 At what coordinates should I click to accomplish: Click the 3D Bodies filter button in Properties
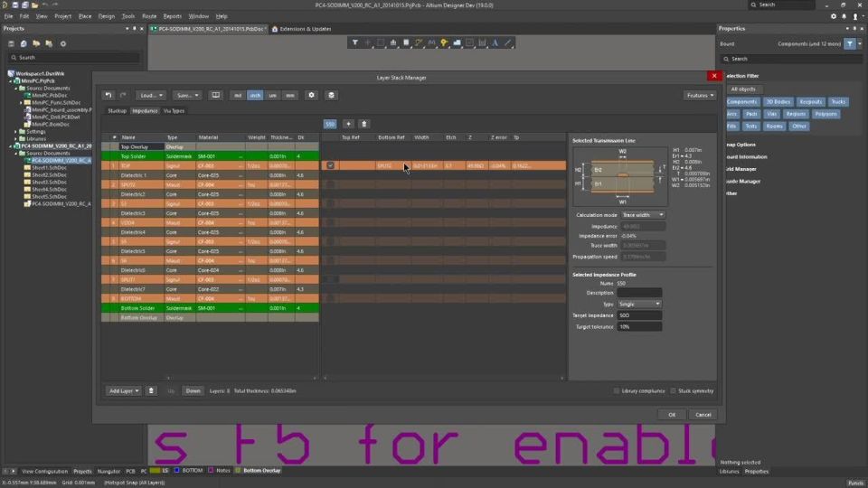[x=778, y=102]
